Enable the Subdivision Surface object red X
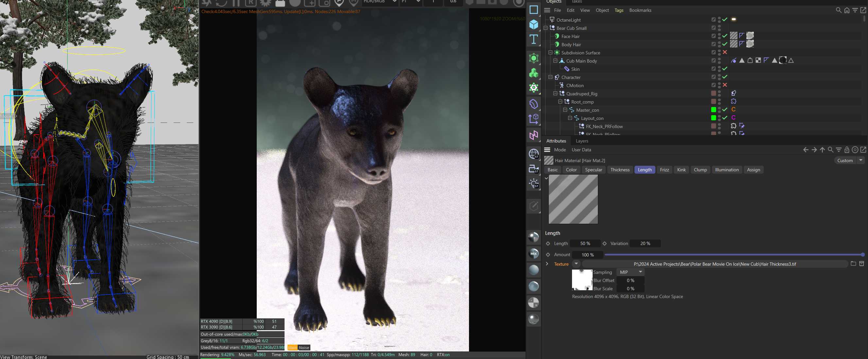Image resolution: width=868 pixels, height=359 pixels. pos(725,52)
